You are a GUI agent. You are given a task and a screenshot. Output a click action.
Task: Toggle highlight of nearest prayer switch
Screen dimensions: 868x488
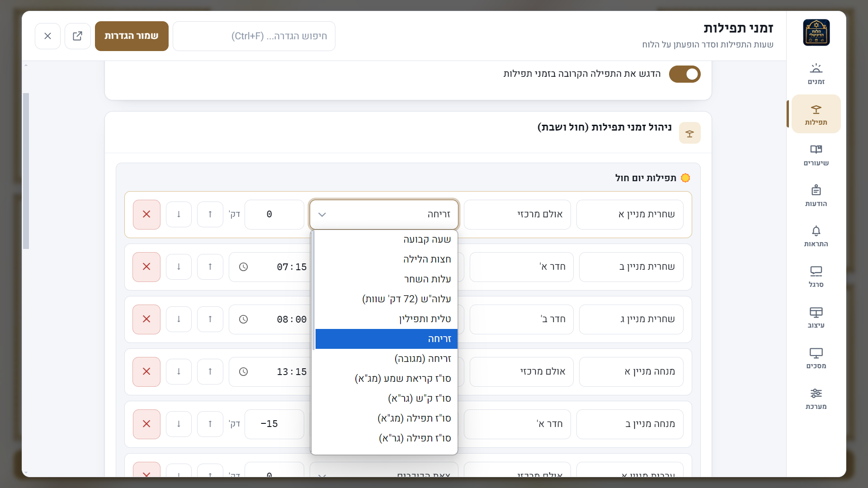pyautogui.click(x=684, y=74)
